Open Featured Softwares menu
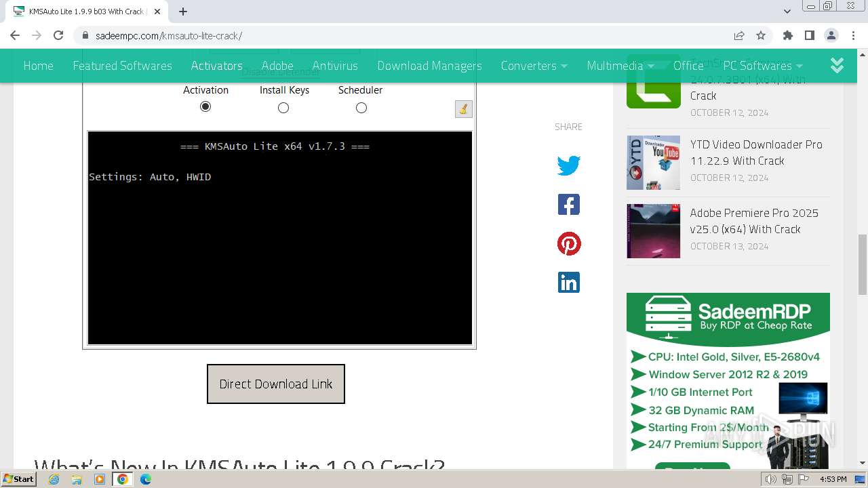 tap(122, 66)
